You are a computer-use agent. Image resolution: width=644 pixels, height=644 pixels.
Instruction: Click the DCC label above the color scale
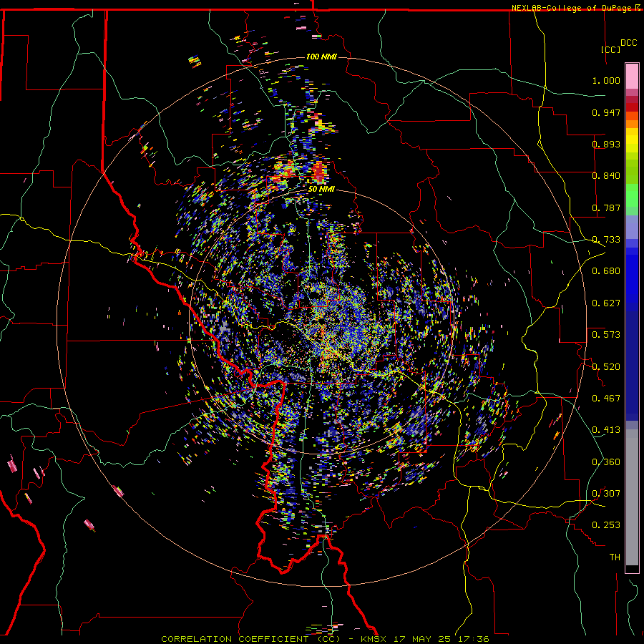pos(628,43)
